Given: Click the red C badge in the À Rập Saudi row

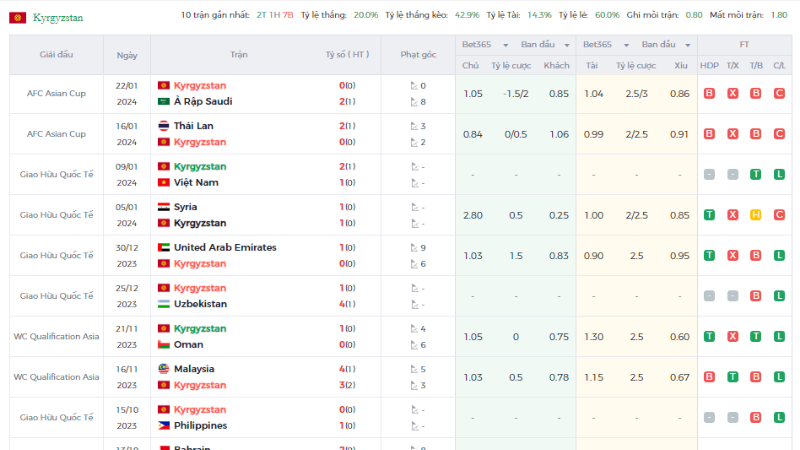Looking at the screenshot, I should click(x=779, y=93).
